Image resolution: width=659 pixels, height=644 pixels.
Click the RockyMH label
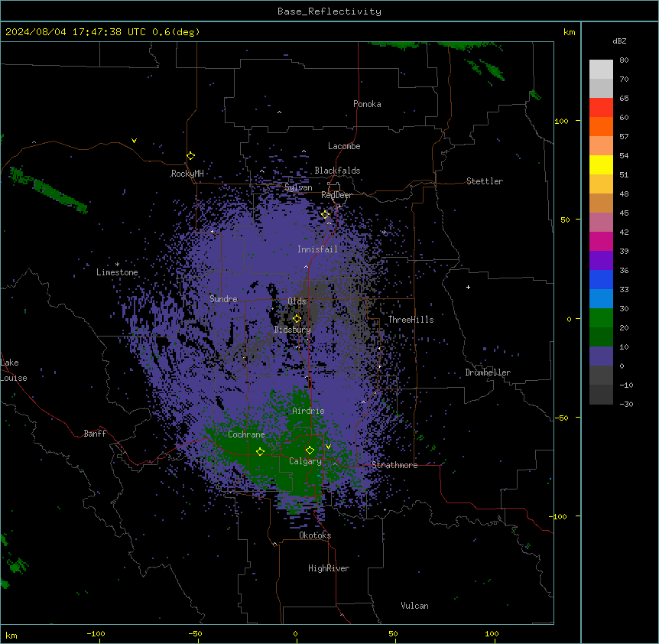[187, 174]
